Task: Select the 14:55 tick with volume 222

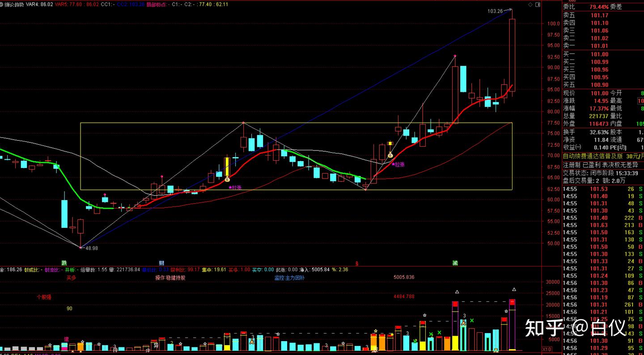Action: [x=603, y=218]
